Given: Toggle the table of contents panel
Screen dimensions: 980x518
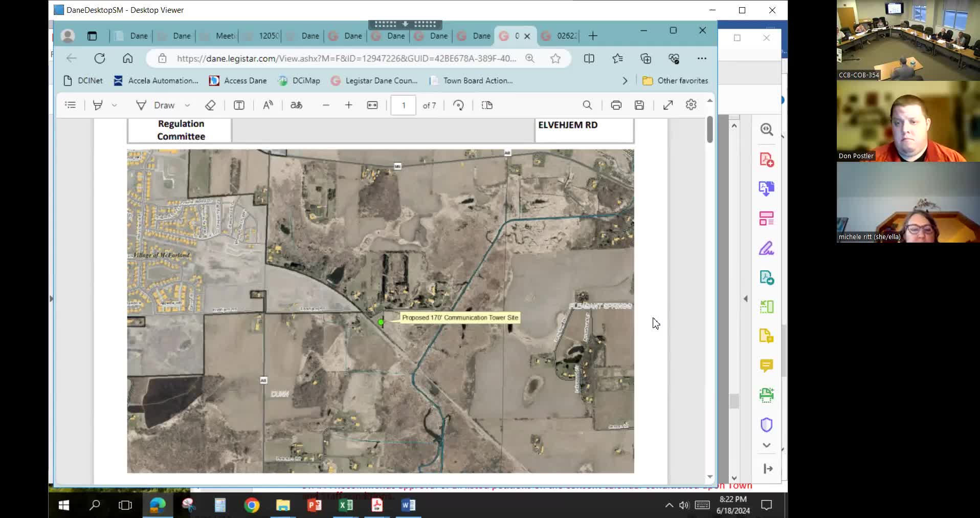Looking at the screenshot, I should point(71,105).
